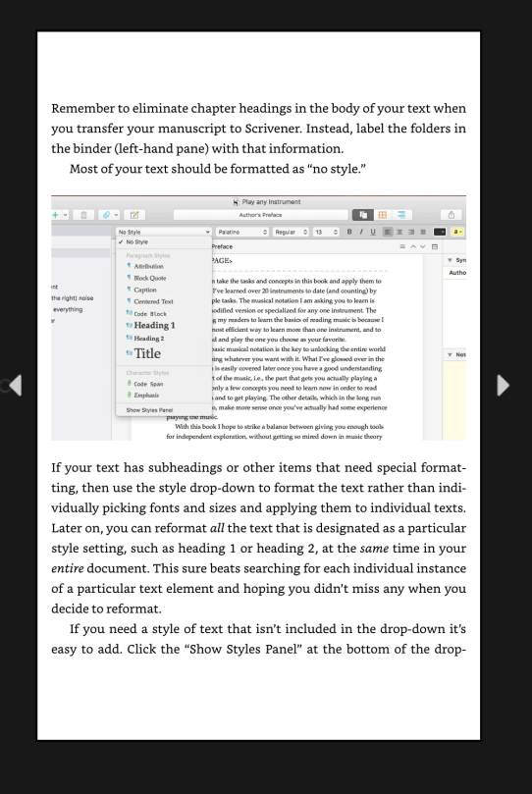
Task: Collapse the Notes section triangle
Action: [x=450, y=355]
